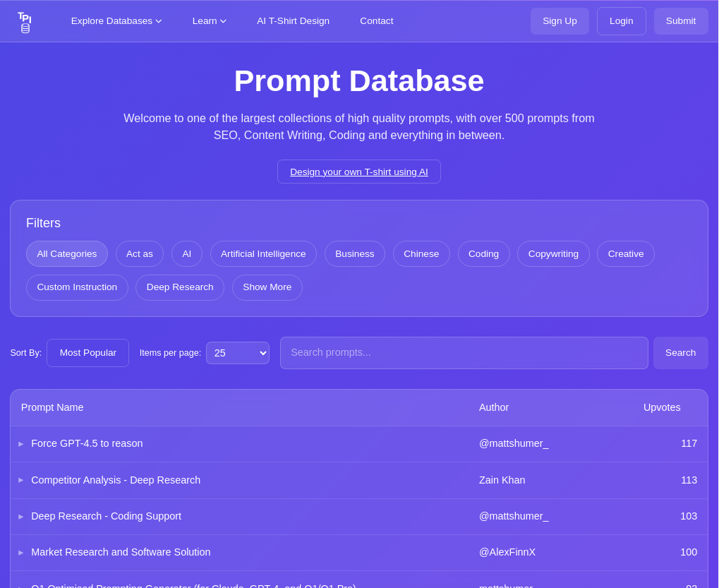Click the Sign Up button

click(560, 21)
